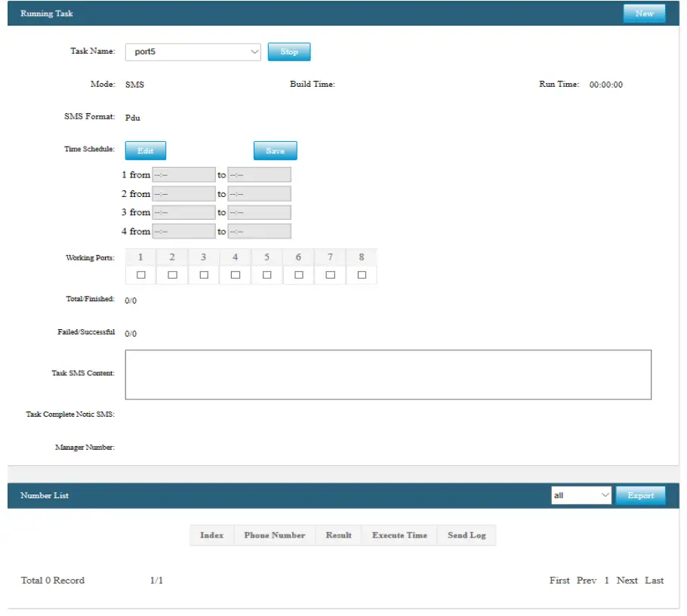The image size is (687, 616).
Task: Go to the Next page
Action: tap(627, 581)
